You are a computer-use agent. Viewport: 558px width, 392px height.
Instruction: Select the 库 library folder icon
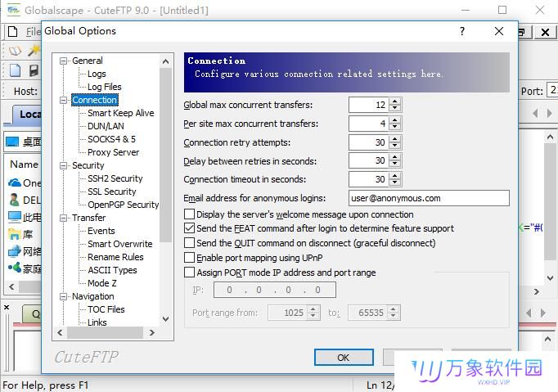(x=14, y=234)
